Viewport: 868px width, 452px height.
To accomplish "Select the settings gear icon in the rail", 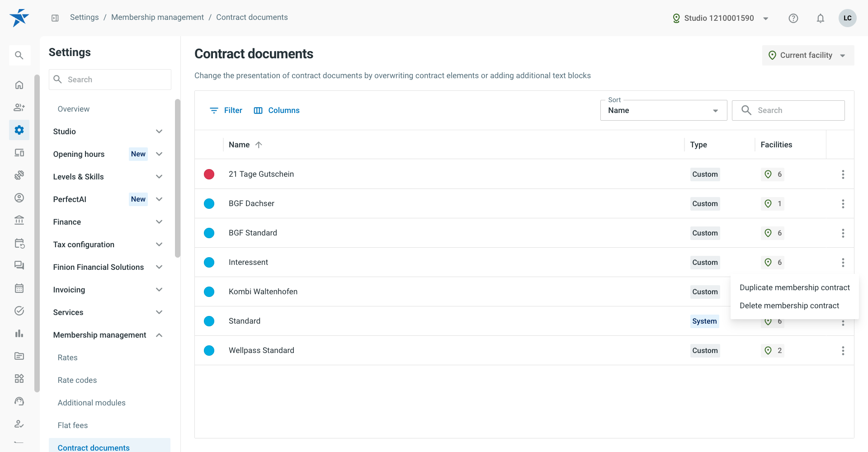I will point(19,130).
